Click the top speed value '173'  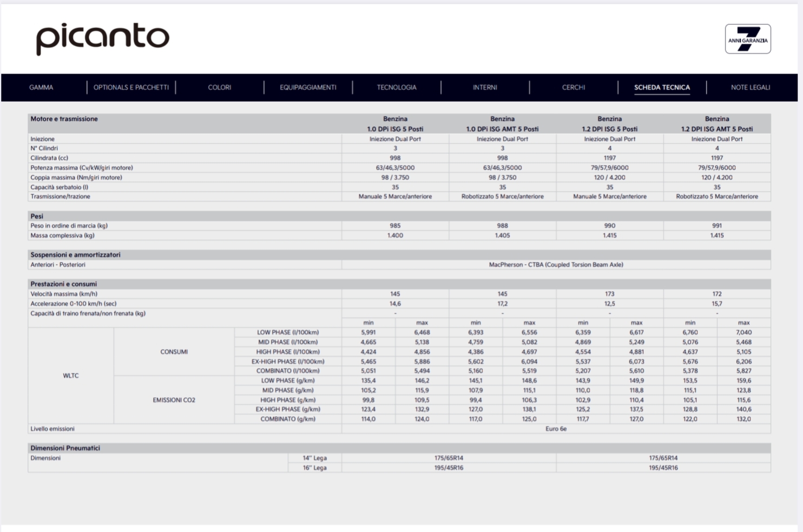pyautogui.click(x=610, y=294)
